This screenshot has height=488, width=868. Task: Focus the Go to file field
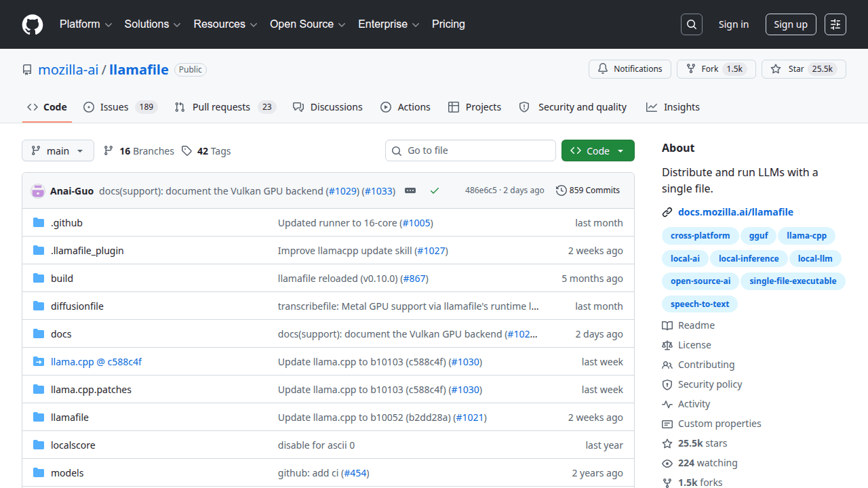(471, 150)
